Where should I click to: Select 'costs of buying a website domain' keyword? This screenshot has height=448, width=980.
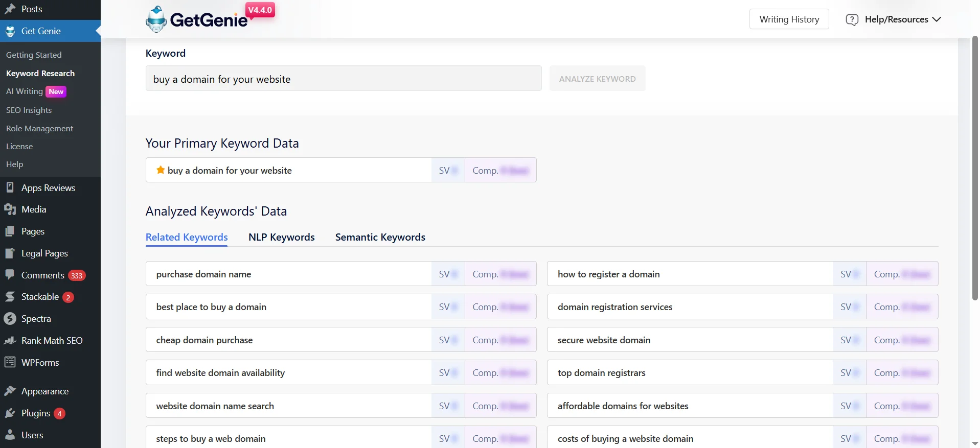coord(743,437)
